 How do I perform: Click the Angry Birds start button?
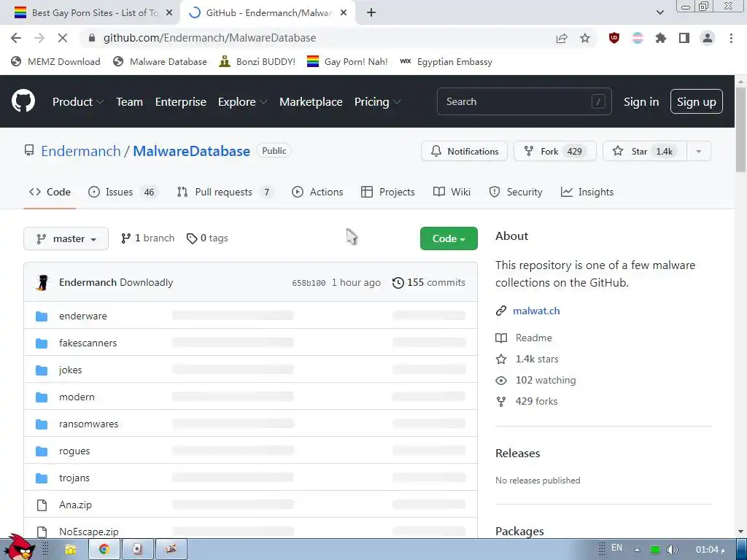(19, 548)
